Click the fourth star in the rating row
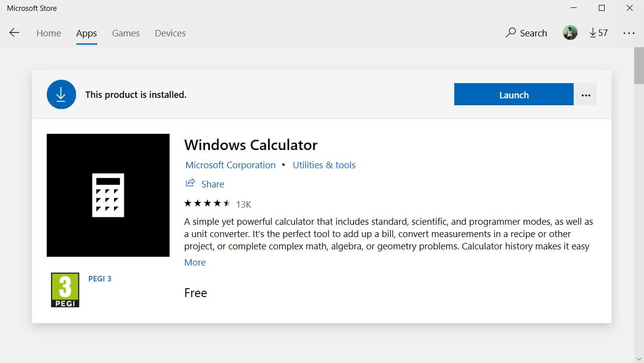This screenshot has width=644, height=363. pyautogui.click(x=218, y=202)
